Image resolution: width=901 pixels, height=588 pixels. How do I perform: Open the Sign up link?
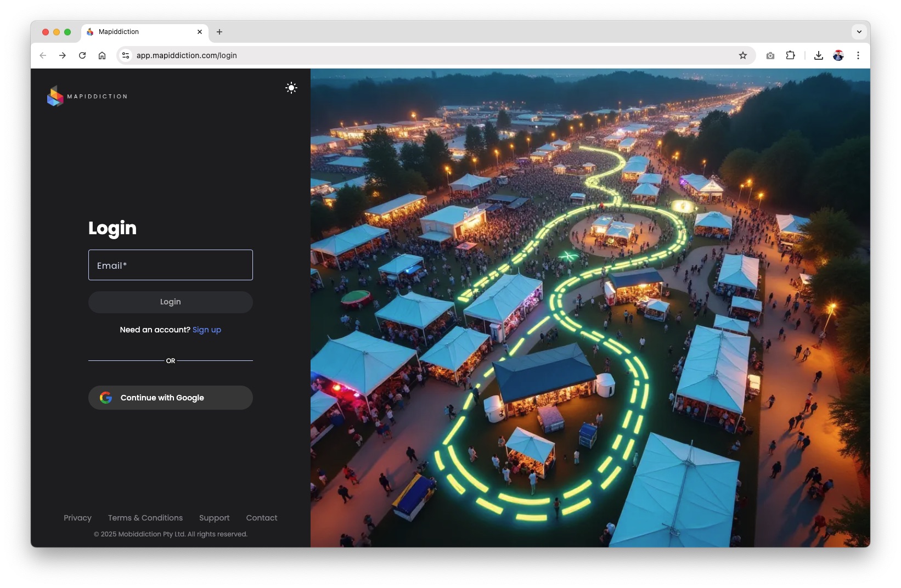point(206,330)
